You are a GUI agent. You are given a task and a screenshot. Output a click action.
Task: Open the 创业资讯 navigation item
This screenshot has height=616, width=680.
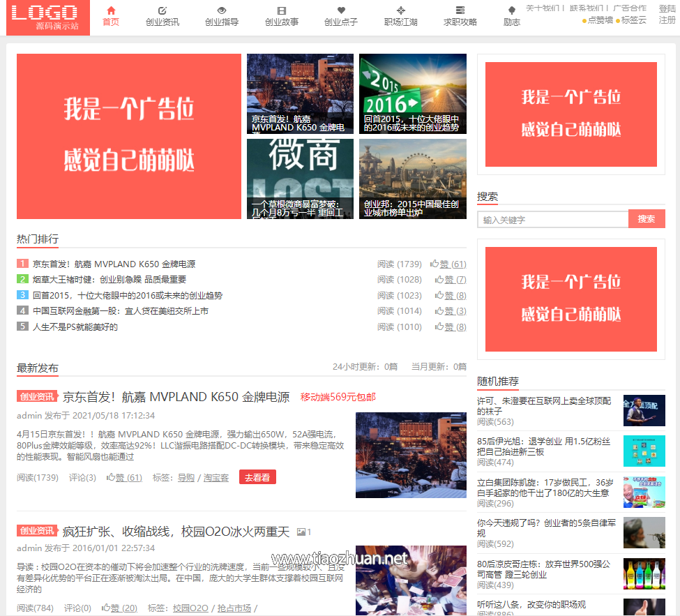pyautogui.click(x=163, y=22)
